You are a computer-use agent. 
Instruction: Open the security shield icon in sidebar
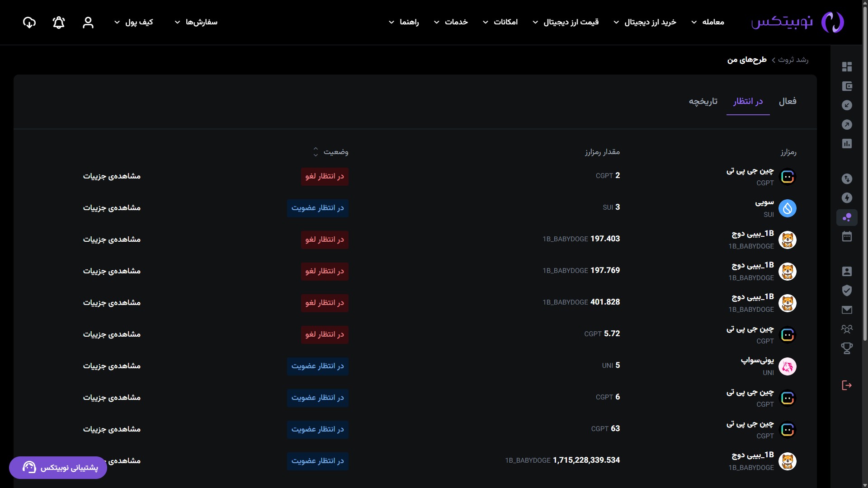click(x=847, y=291)
